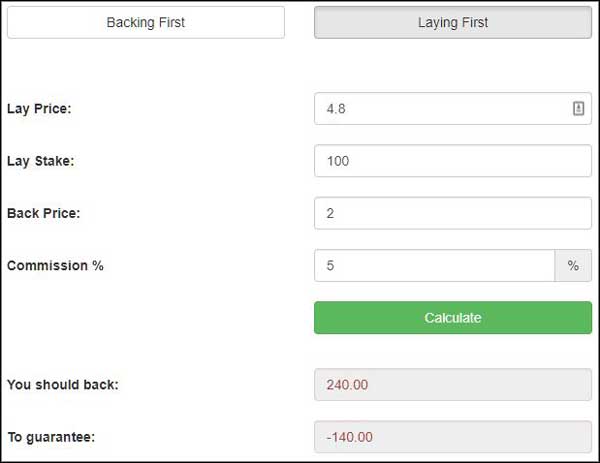Click the Lay Stake label
600x463 pixels.
tap(41, 161)
